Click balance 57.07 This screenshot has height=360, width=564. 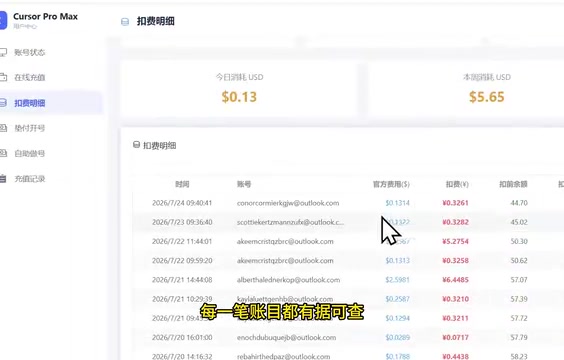[x=519, y=280]
